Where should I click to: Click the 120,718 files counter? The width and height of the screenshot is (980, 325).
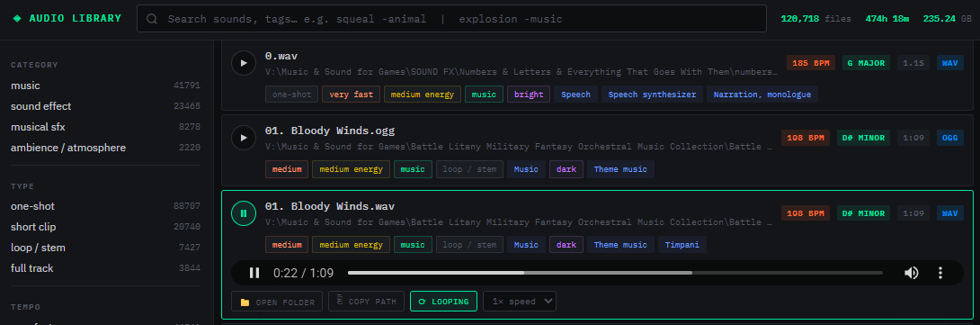[815, 19]
